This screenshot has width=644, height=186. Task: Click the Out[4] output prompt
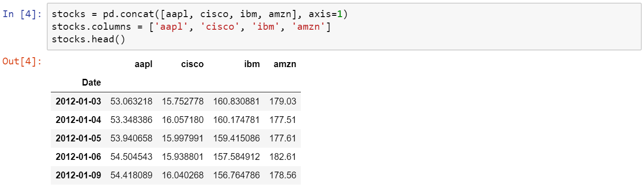22,61
